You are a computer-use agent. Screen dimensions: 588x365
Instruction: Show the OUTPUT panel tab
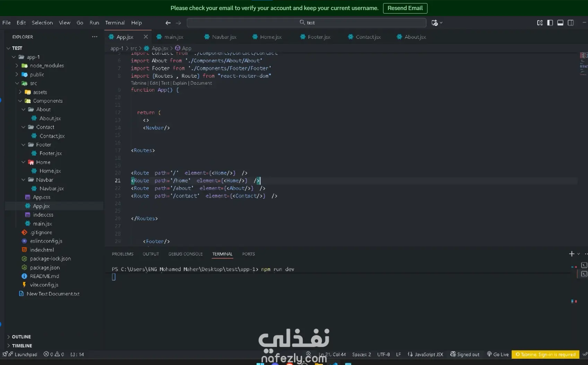click(151, 254)
